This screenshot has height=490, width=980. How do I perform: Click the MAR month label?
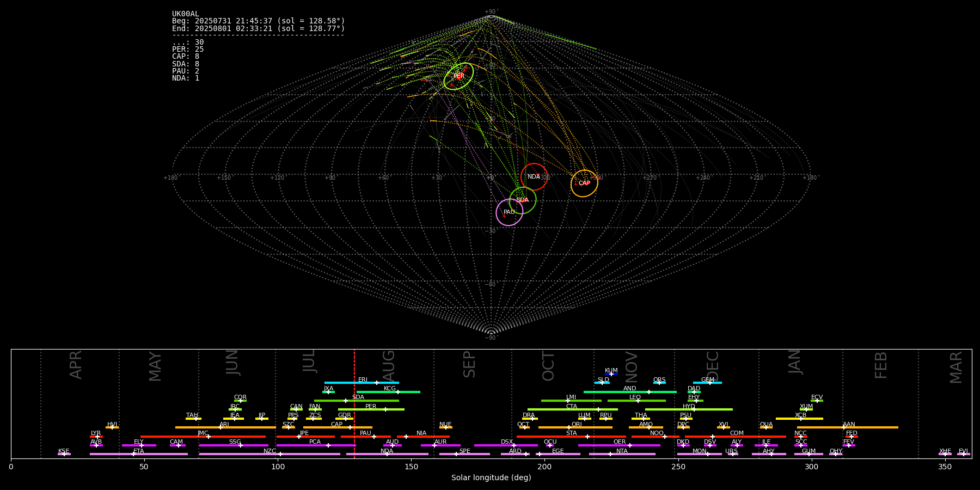[x=956, y=367]
